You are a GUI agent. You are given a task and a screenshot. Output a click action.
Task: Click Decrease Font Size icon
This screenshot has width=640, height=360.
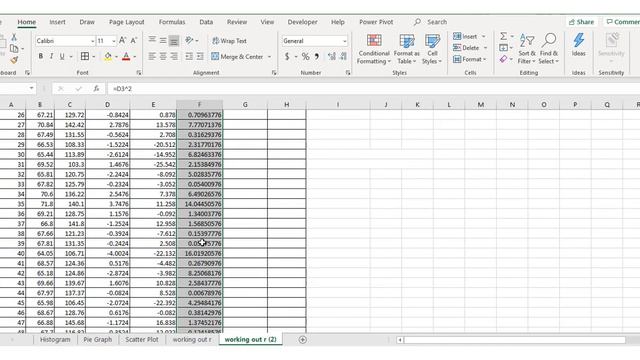[133, 41]
